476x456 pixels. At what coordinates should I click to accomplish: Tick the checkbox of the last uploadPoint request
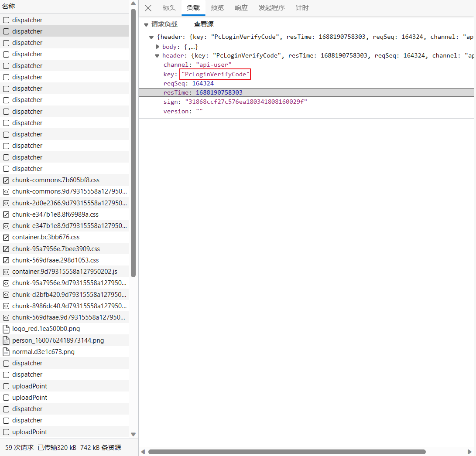click(6, 432)
